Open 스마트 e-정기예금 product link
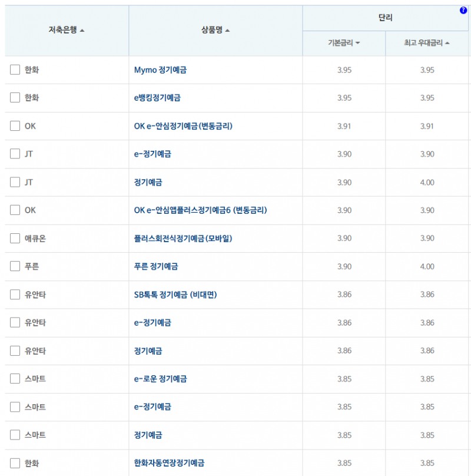The width and height of the screenshot is (471, 476). click(x=152, y=407)
